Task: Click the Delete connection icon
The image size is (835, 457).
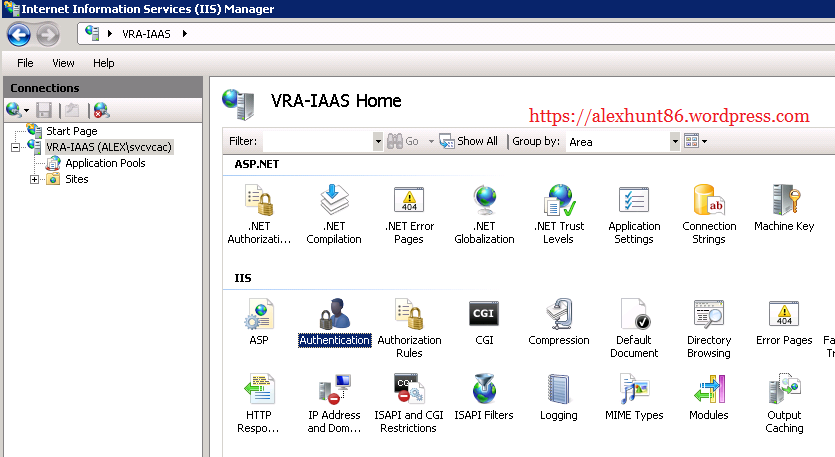Action: click(101, 110)
